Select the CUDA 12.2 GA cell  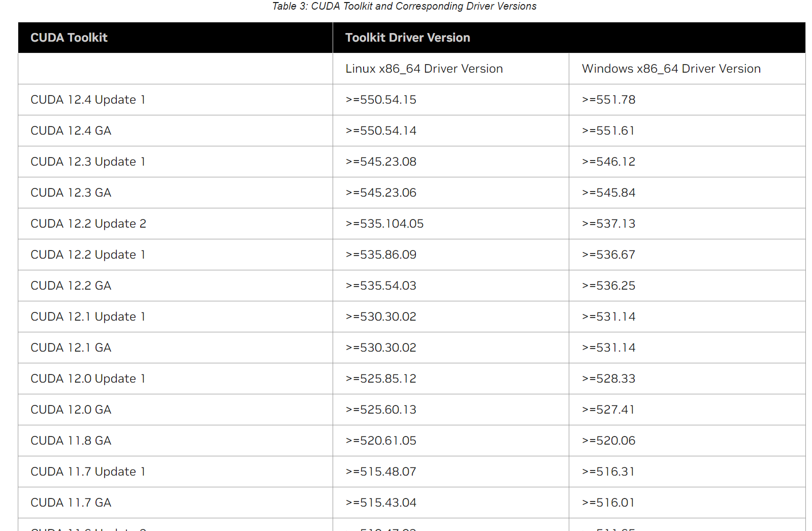(x=71, y=286)
